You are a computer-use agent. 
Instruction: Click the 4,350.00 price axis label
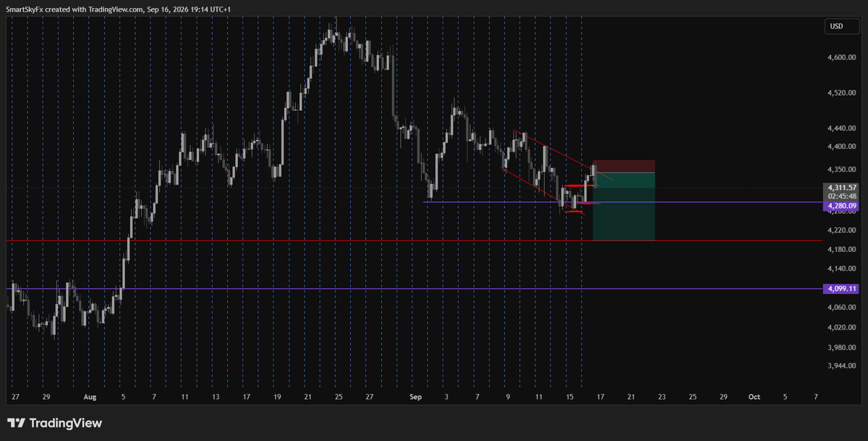[x=843, y=169]
